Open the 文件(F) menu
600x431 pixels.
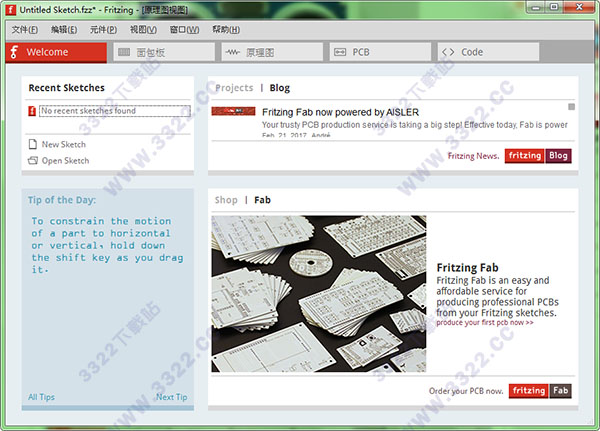coord(25,29)
